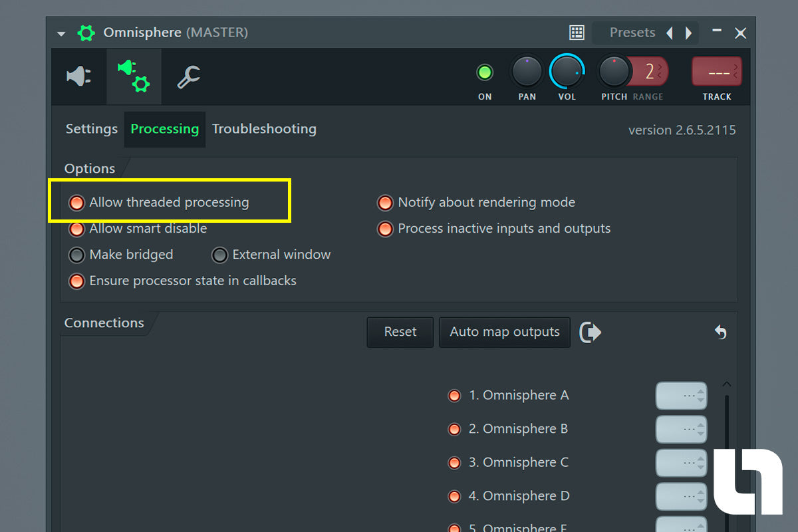The width and height of the screenshot is (798, 532).
Task: Switch to the Settings tab
Action: point(91,129)
